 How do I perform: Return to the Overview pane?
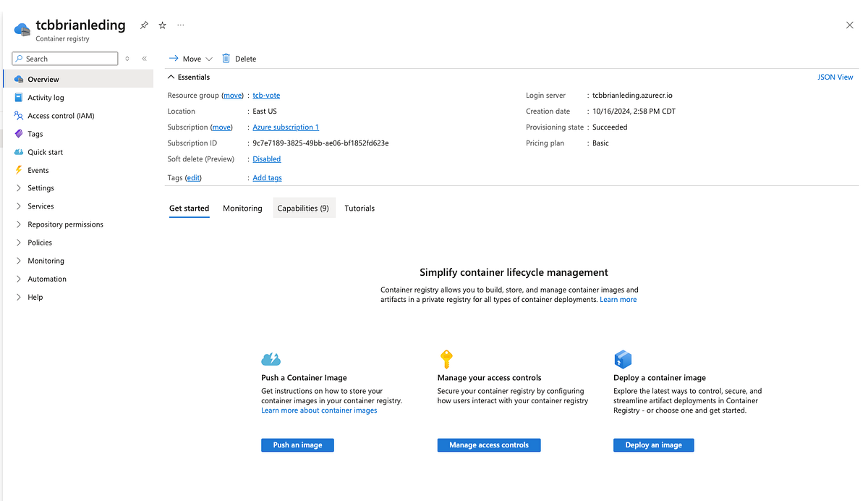[45, 79]
